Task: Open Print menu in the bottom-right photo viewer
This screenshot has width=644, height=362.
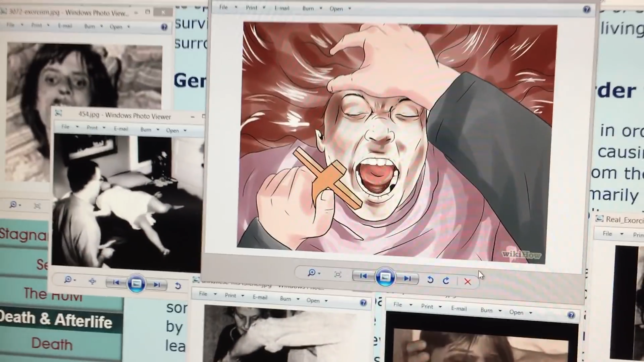Action: click(x=431, y=306)
